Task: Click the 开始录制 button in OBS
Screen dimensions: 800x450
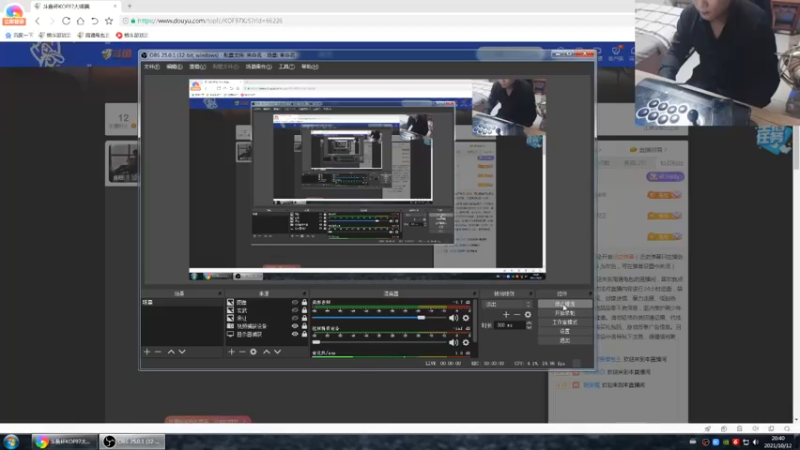Action: [565, 313]
